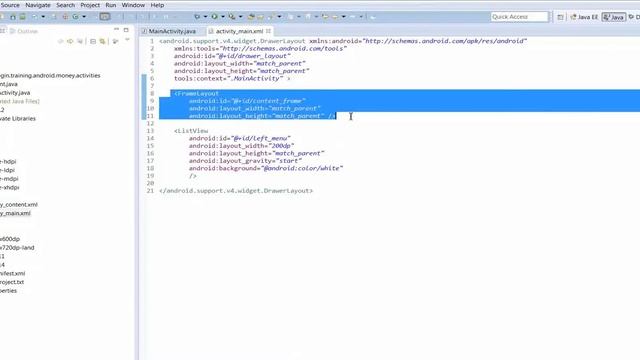The height and width of the screenshot is (360, 640).
Task: Switch to the Java EE perspective
Action: coord(584,17)
